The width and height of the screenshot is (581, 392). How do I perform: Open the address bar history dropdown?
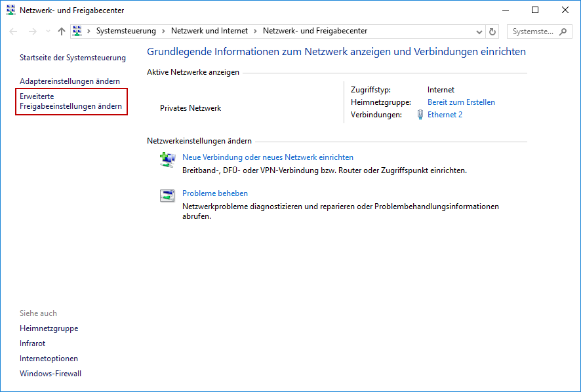coord(479,32)
